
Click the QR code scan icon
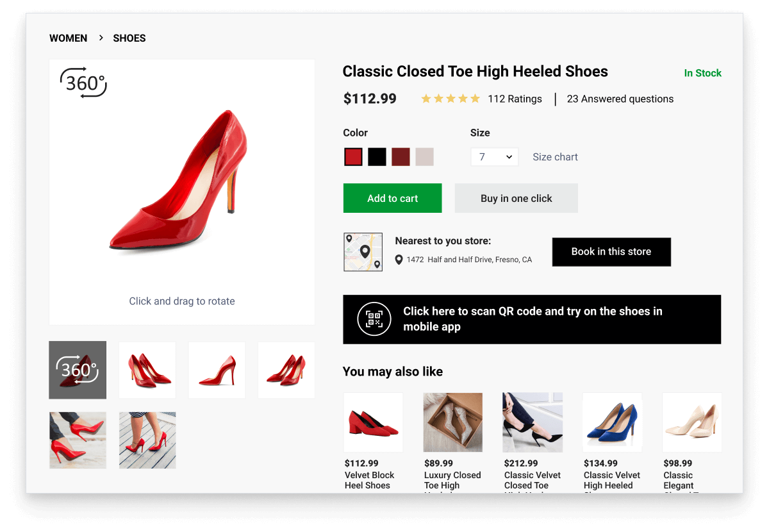pos(374,319)
